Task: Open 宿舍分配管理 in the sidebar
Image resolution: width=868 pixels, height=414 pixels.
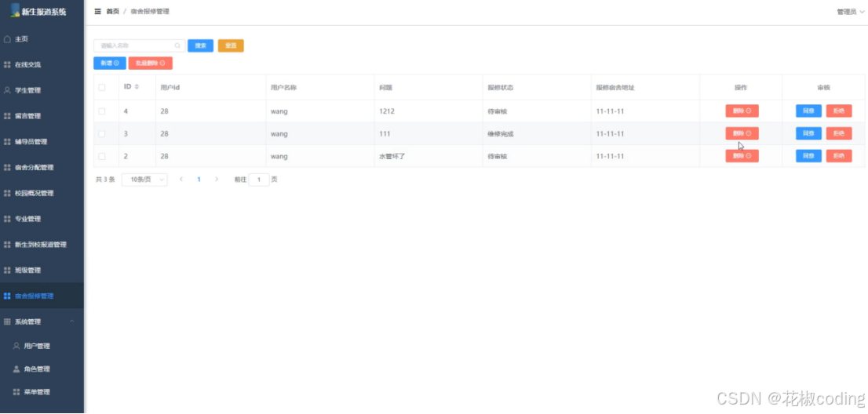Action: click(x=42, y=168)
